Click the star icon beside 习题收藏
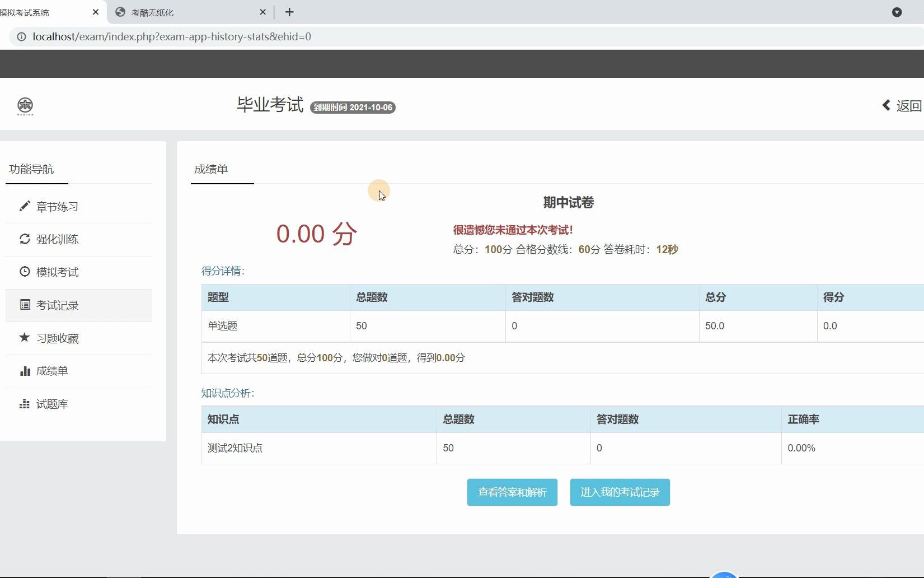 pos(25,337)
